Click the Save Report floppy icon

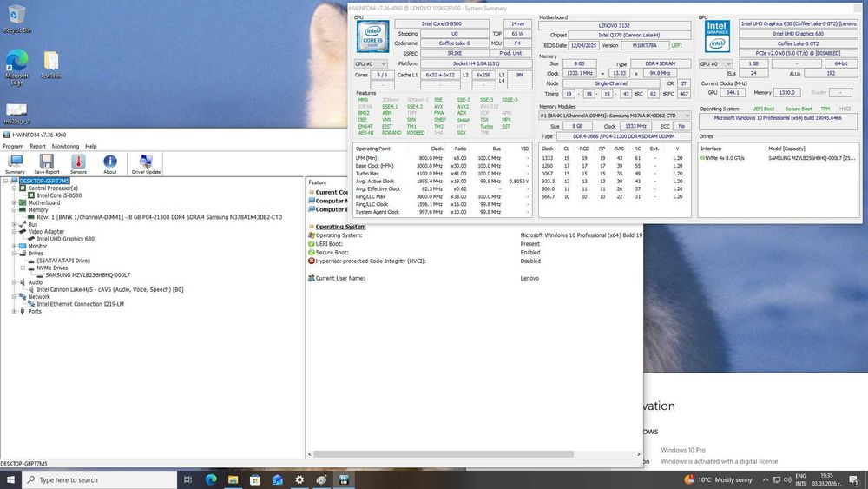point(47,164)
